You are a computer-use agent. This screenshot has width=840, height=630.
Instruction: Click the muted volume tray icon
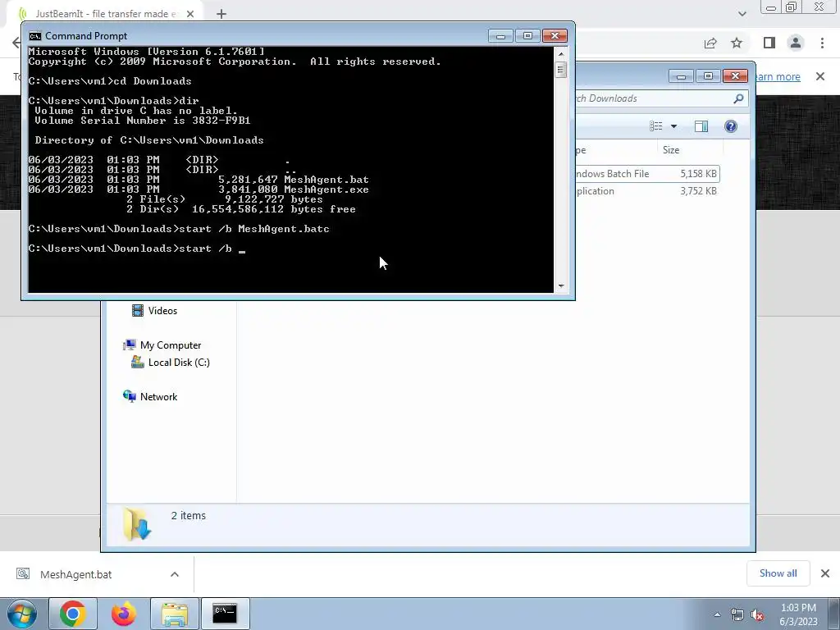(x=757, y=614)
